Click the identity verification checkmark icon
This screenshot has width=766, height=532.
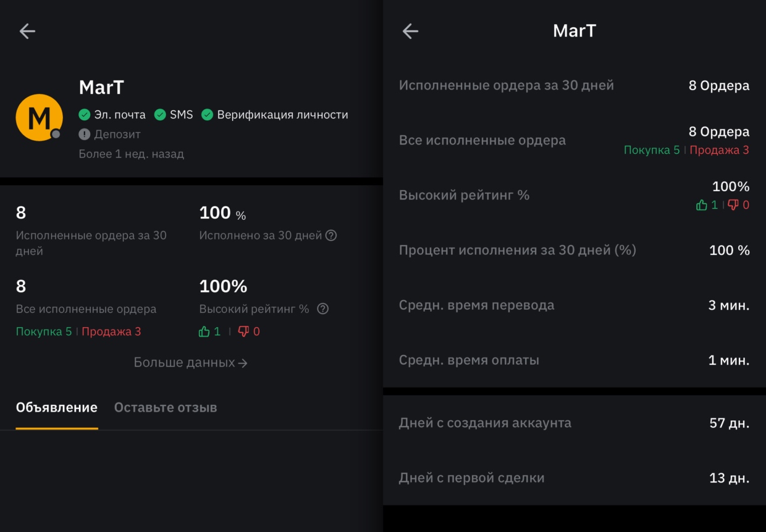pos(207,115)
